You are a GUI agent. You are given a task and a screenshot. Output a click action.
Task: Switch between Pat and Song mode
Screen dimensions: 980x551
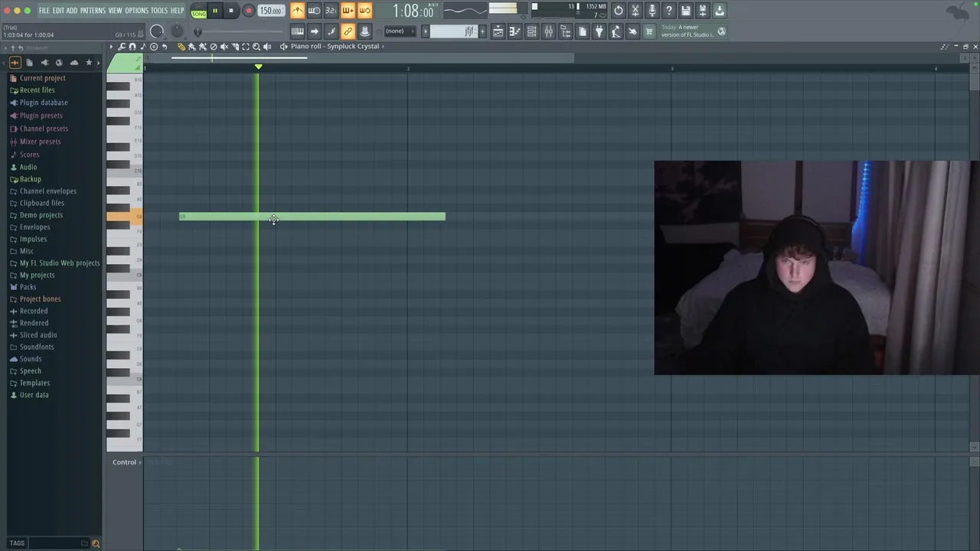point(198,11)
